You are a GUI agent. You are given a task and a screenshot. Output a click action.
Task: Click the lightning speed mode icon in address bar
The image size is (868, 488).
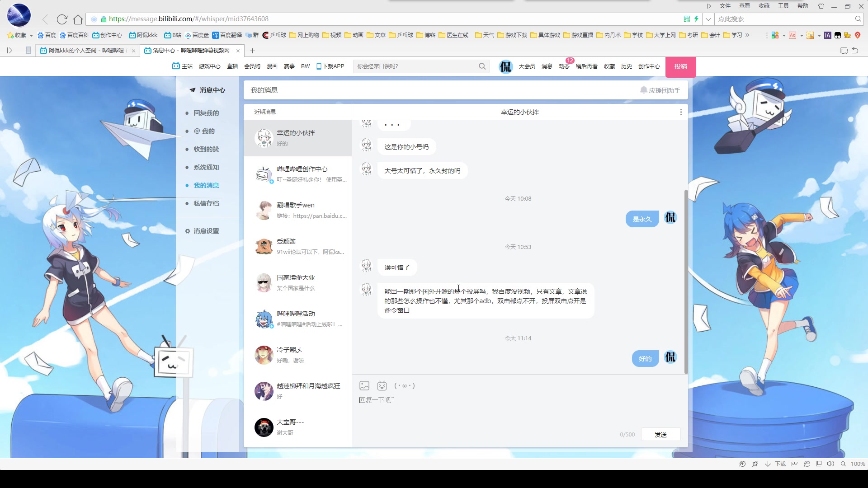coord(696,19)
